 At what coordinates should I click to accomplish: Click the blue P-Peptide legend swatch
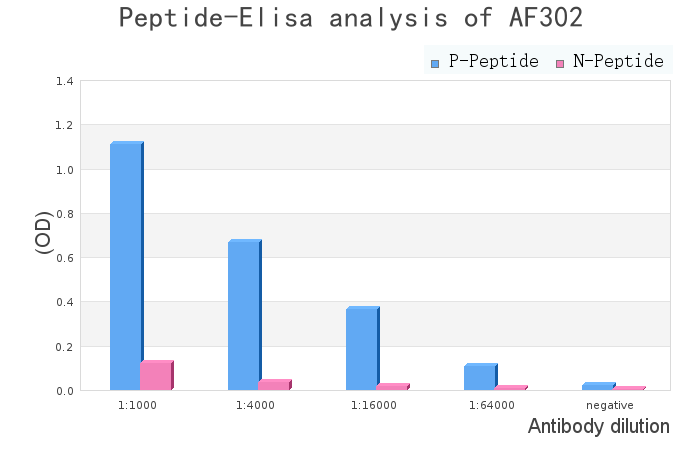click(435, 63)
